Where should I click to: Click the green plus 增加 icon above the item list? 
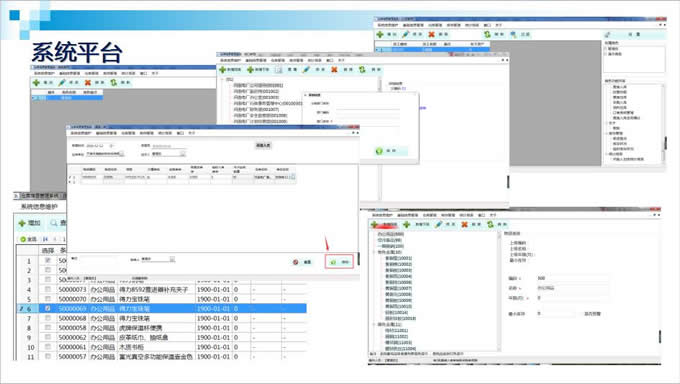tap(22, 223)
